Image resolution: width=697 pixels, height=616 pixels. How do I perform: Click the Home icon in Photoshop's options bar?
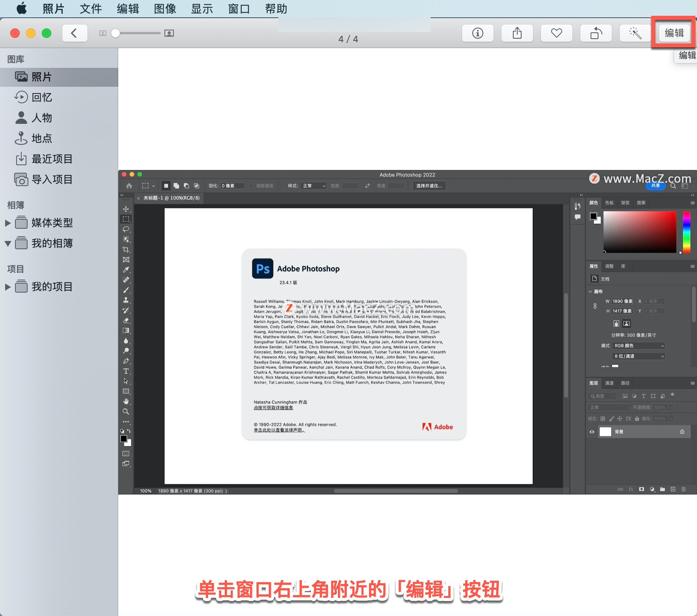tap(129, 186)
